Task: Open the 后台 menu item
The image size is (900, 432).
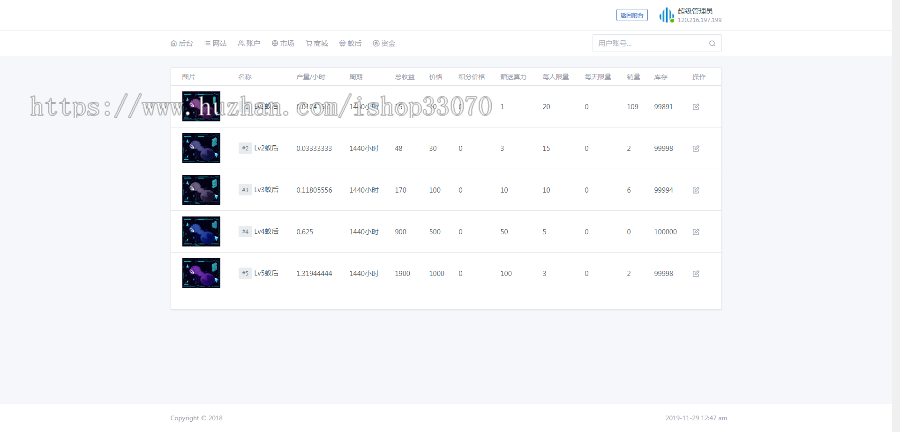Action: pyautogui.click(x=181, y=43)
